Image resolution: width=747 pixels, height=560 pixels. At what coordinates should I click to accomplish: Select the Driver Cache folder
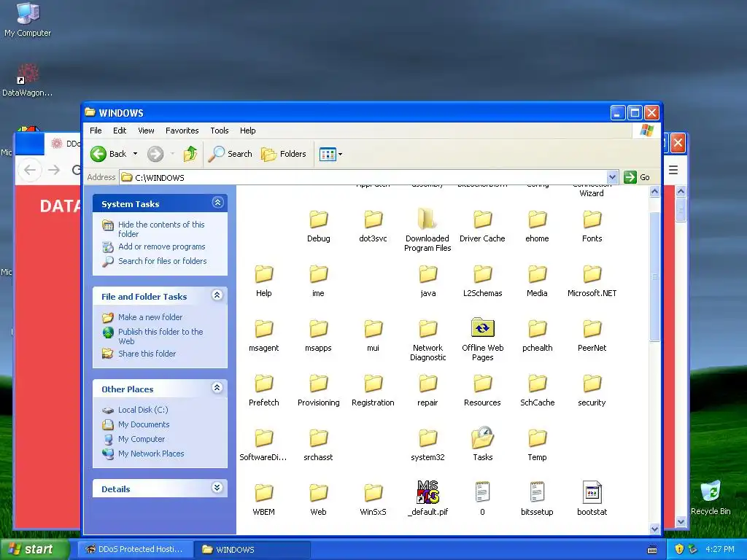(482, 226)
